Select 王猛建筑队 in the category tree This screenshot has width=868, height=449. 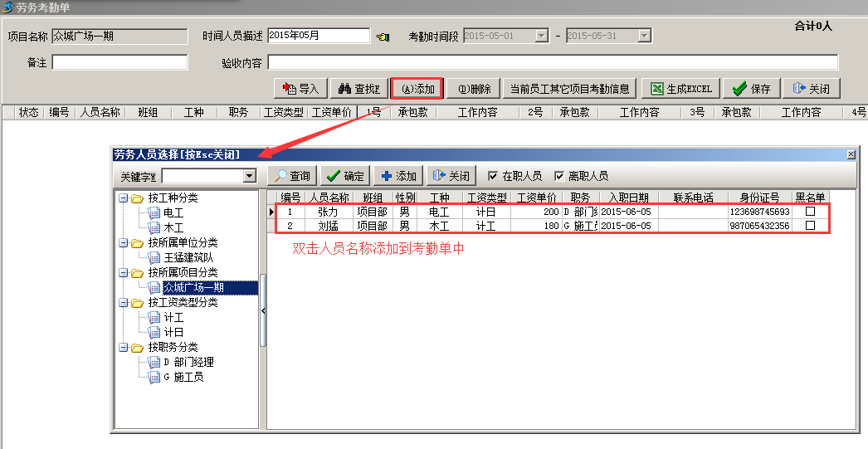click(x=190, y=257)
